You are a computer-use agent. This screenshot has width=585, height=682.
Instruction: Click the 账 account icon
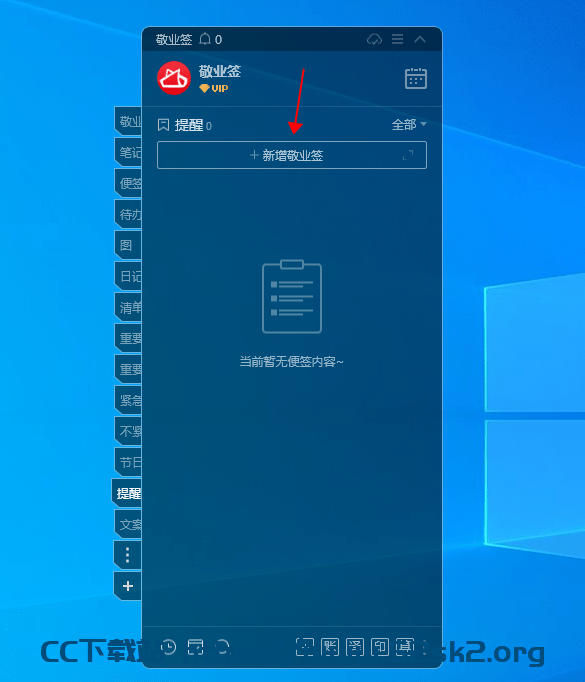330,647
